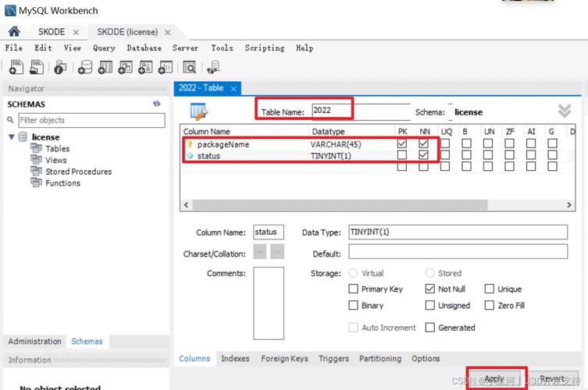This screenshot has height=390, width=588.
Task: Enable the Zero Fill checkbox
Action: [490, 305]
